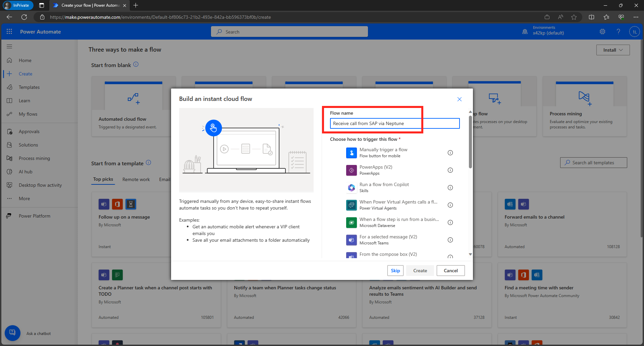Open the Settings gear icon
Image resolution: width=644 pixels, height=346 pixels.
point(602,32)
